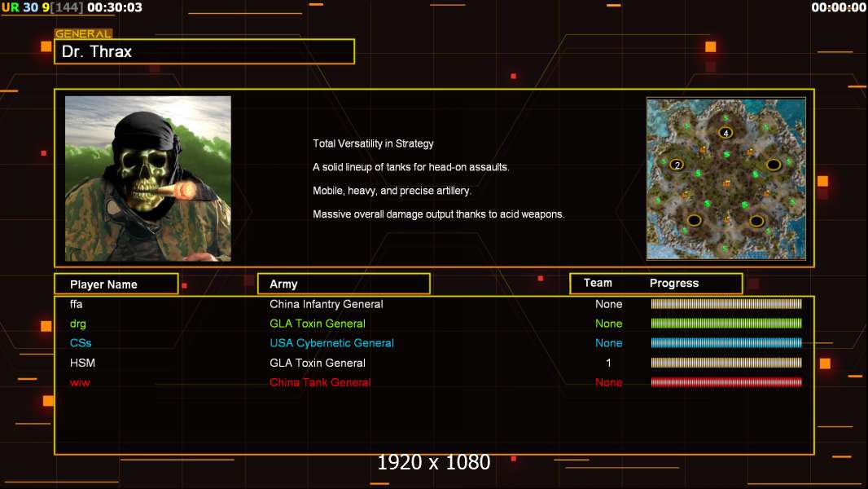The image size is (868, 489).
Task: Click drg's green loading progress bar
Action: [726, 324]
